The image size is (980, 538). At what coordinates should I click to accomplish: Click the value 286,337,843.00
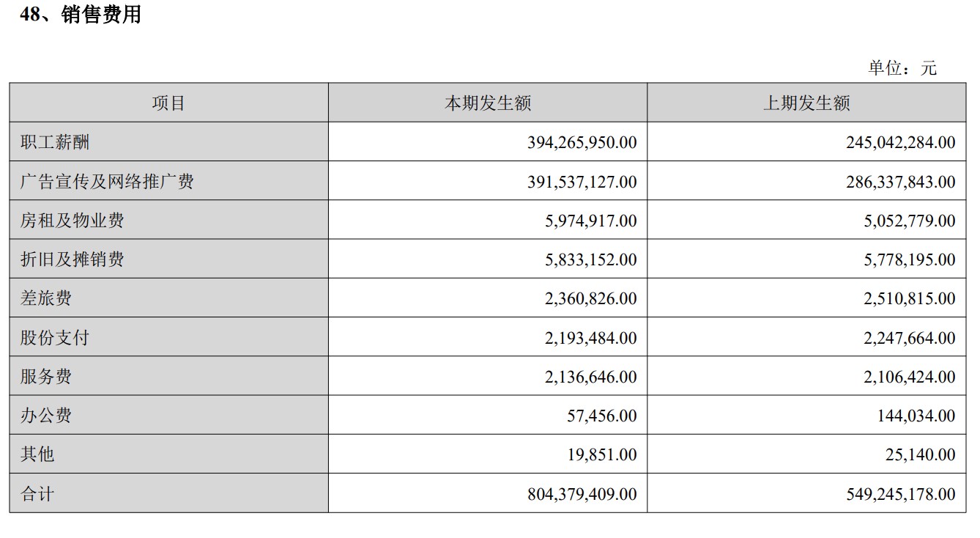900,181
